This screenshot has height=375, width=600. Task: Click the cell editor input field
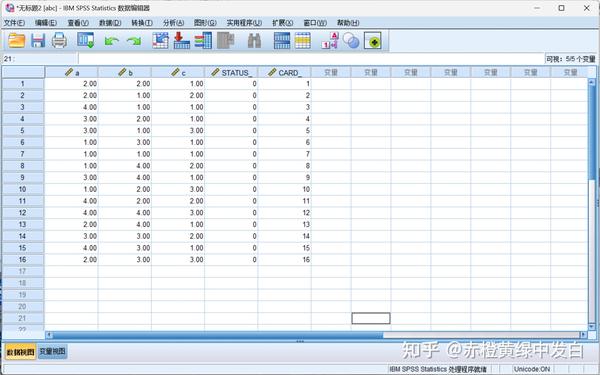tap(311, 59)
